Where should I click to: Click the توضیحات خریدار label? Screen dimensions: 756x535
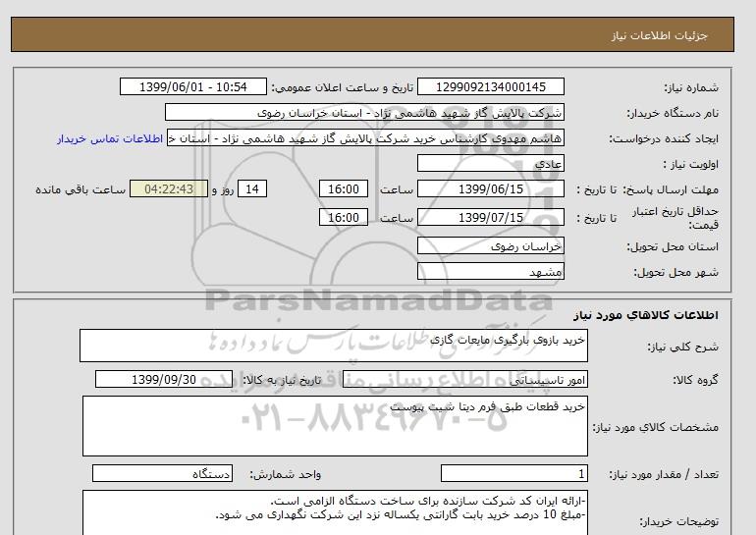(x=678, y=521)
